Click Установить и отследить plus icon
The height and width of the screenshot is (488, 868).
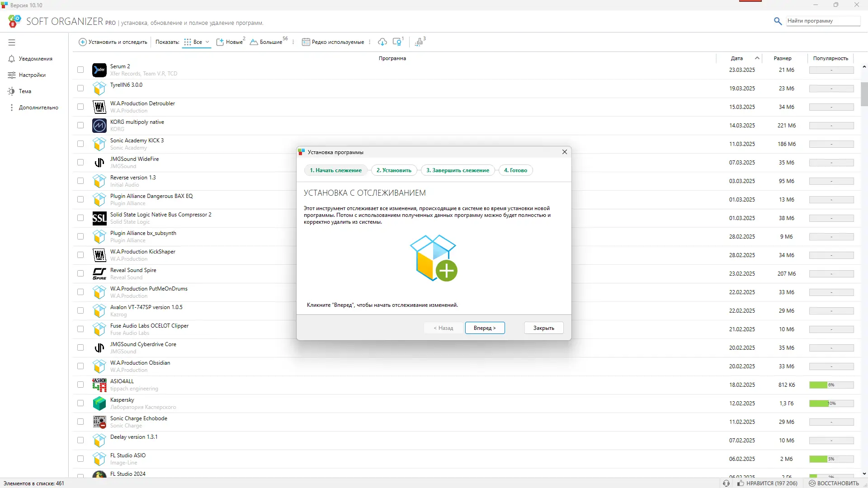point(82,42)
